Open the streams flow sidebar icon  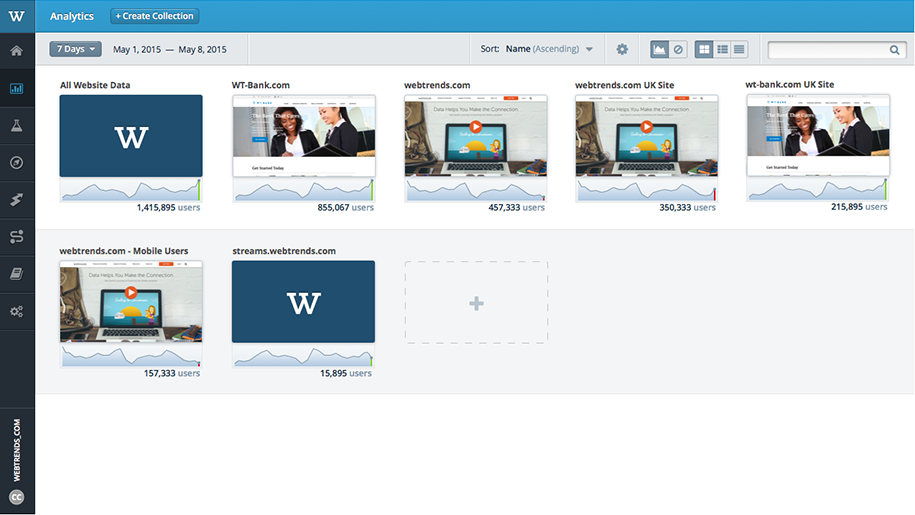(16, 237)
